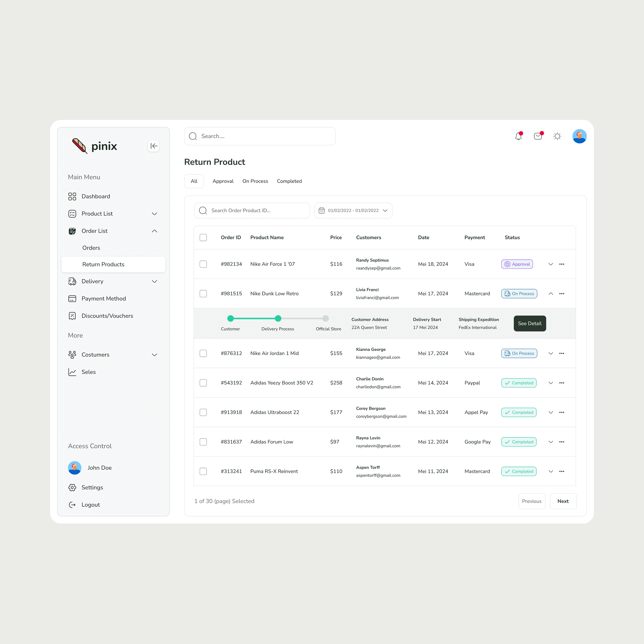
Task: Collapse details of Nike Dunk Low Retro row
Action: click(551, 294)
